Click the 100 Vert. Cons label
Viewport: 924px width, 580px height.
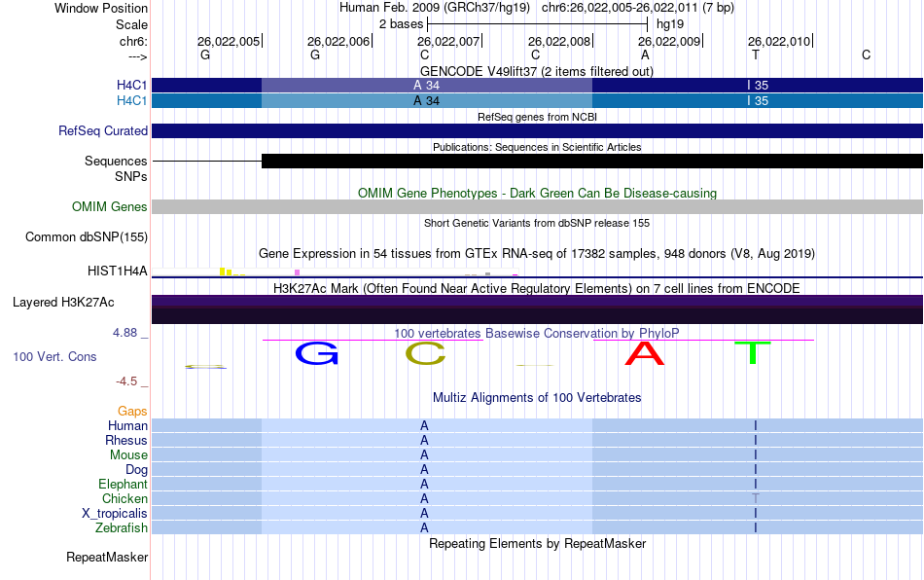click(54, 356)
